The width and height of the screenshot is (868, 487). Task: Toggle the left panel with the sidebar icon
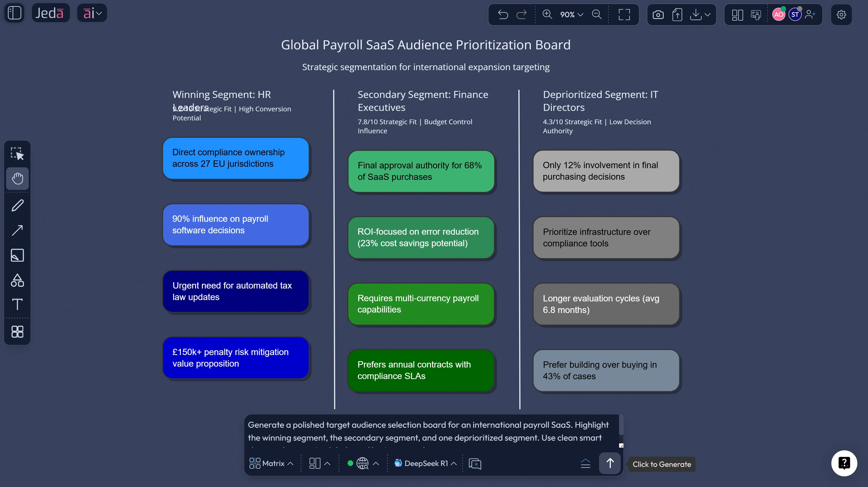pos(14,12)
